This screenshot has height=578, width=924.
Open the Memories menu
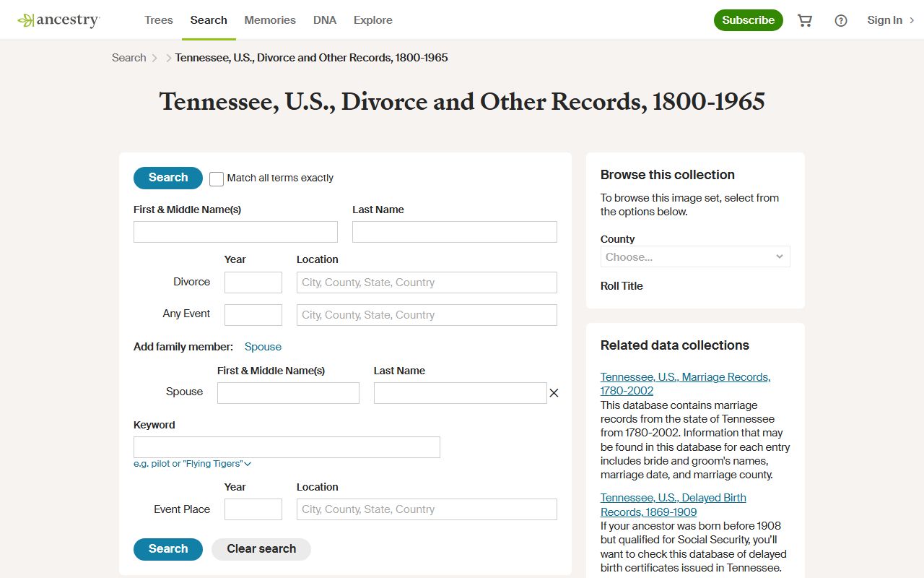pyautogui.click(x=270, y=20)
